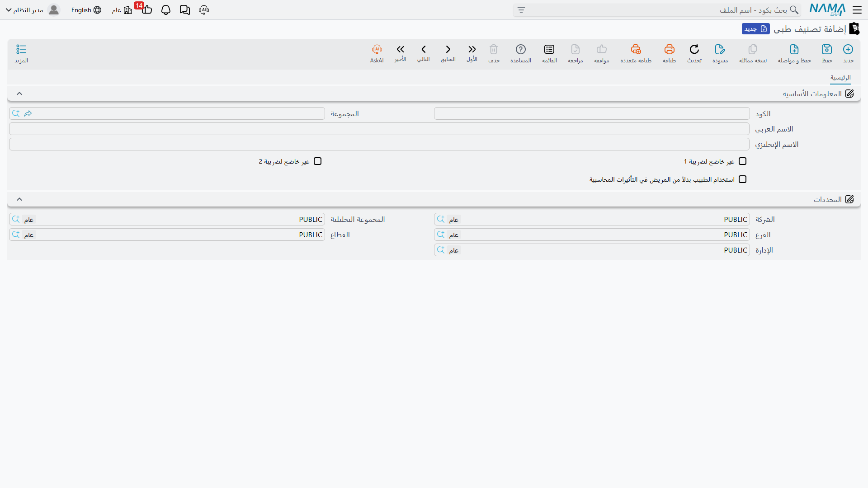This screenshot has width=868, height=488.
Task: Click the English name input field
Action: (379, 144)
